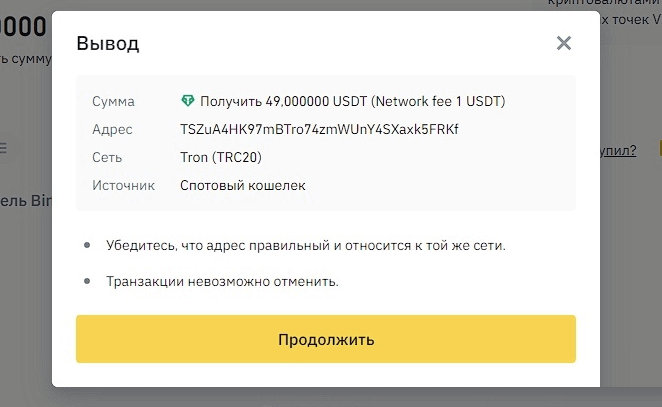662x407 pixels.
Task: Click the amount text Получить 49,000000 USDT
Action: coord(284,101)
